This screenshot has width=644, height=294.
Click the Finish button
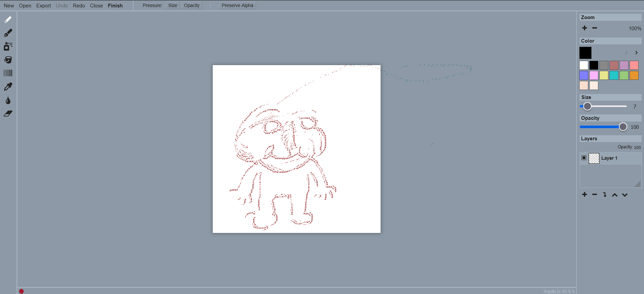pyautogui.click(x=115, y=6)
